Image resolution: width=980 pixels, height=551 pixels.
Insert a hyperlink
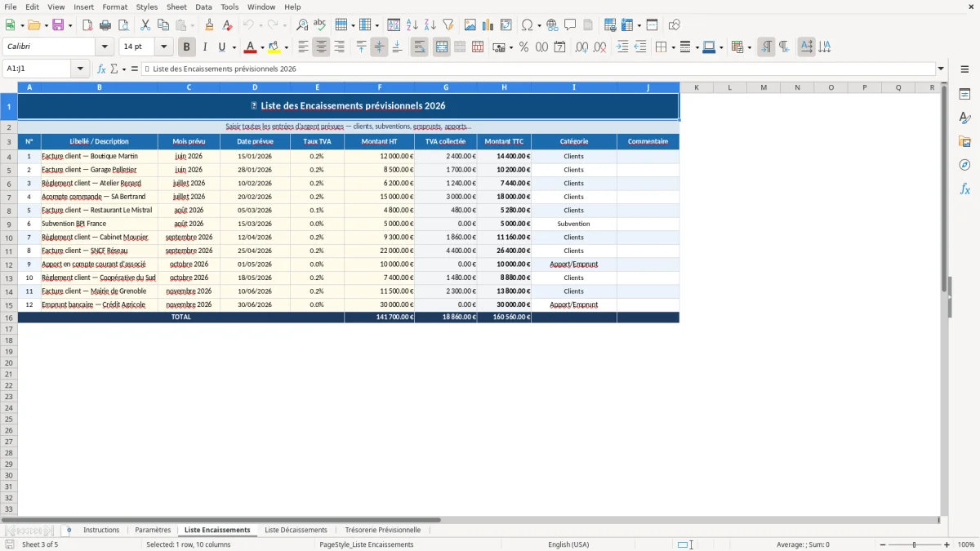(552, 25)
